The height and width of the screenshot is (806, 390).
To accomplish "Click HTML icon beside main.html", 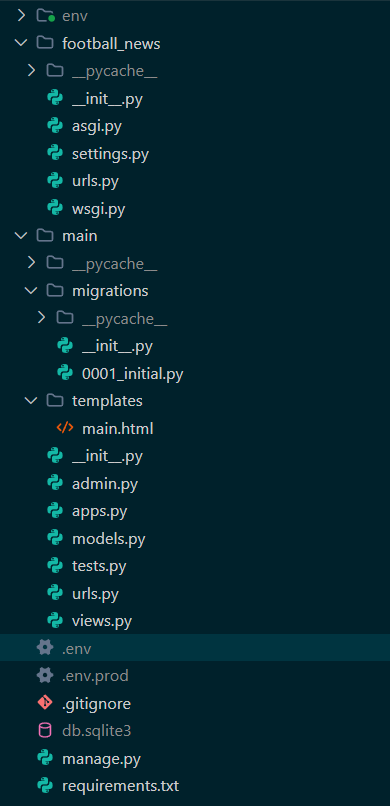I will coord(65,428).
